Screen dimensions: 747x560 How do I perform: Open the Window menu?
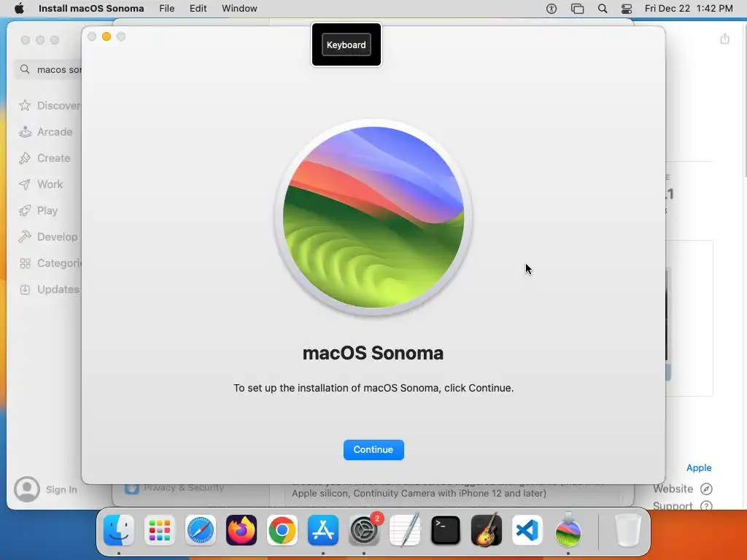[239, 9]
